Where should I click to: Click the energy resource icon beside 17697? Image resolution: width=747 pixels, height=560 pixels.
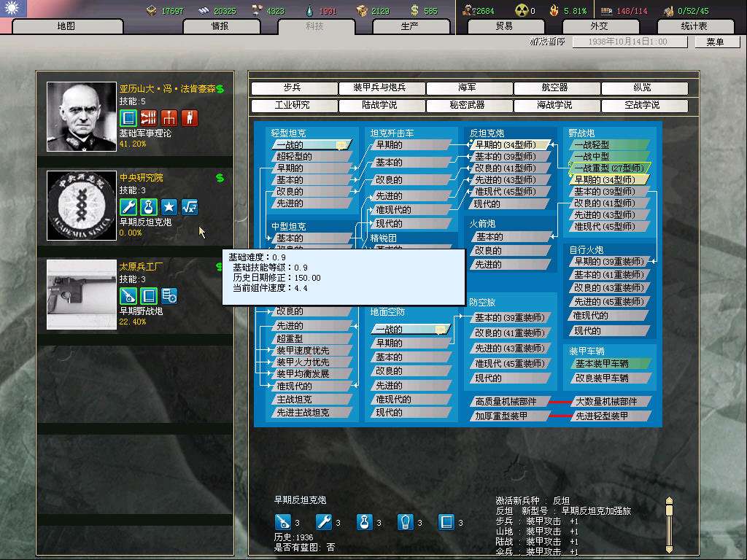tap(152, 10)
